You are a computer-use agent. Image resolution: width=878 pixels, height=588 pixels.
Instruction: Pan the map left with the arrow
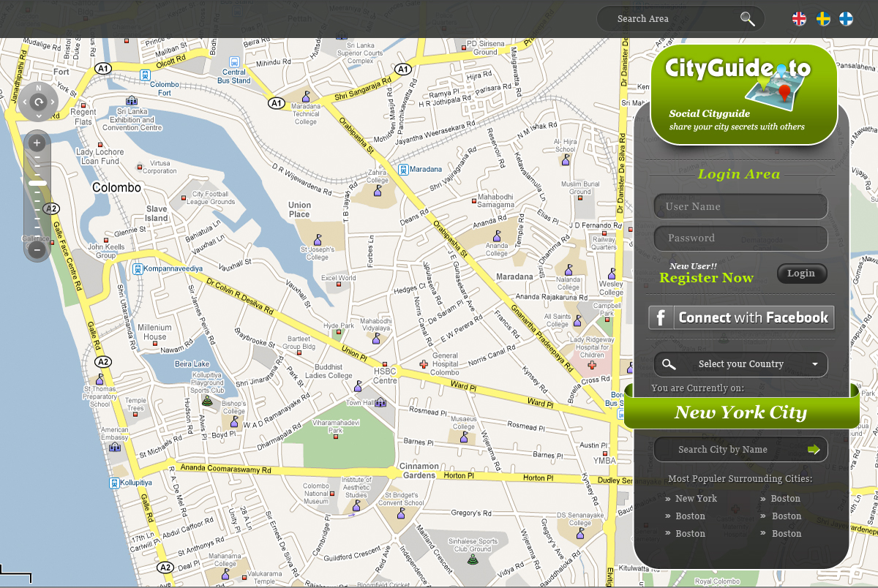point(25,102)
